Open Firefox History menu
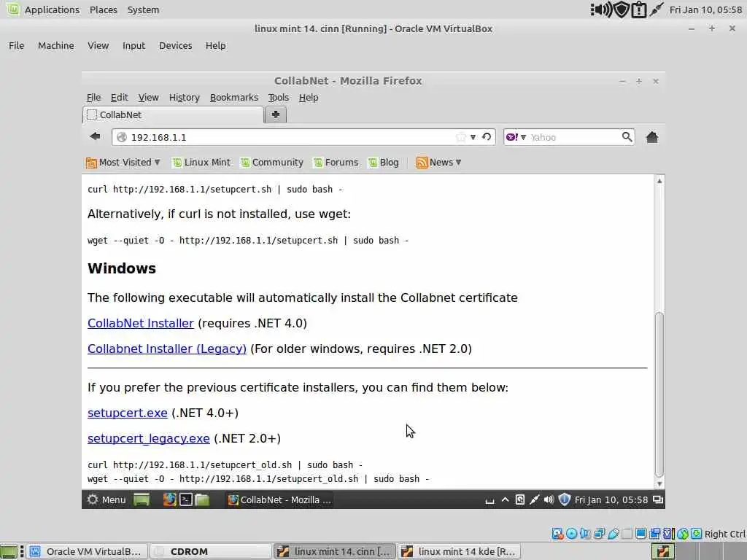This screenshot has width=747, height=560. point(184,98)
